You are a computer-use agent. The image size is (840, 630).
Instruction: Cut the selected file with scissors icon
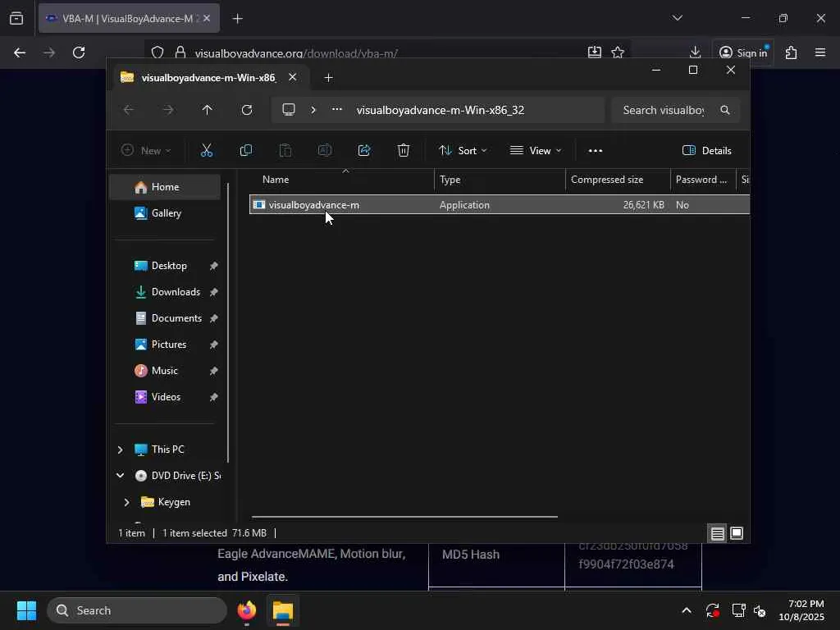point(206,151)
